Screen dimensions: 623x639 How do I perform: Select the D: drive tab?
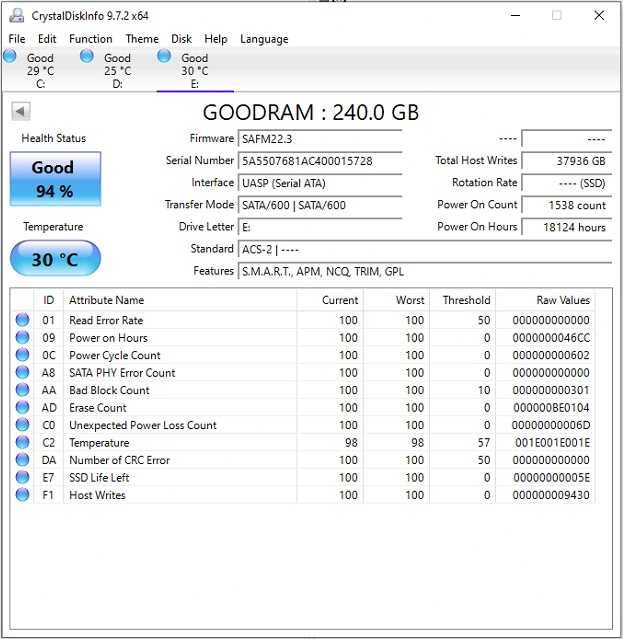point(117,71)
